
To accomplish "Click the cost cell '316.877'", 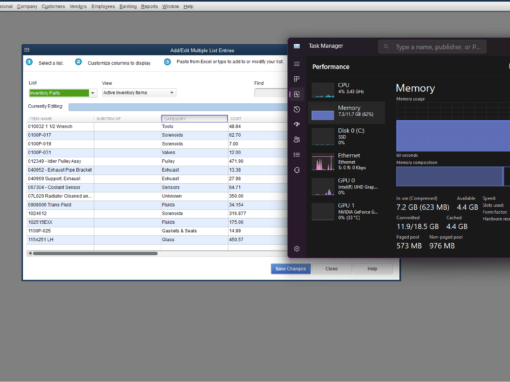I will [258, 213].
